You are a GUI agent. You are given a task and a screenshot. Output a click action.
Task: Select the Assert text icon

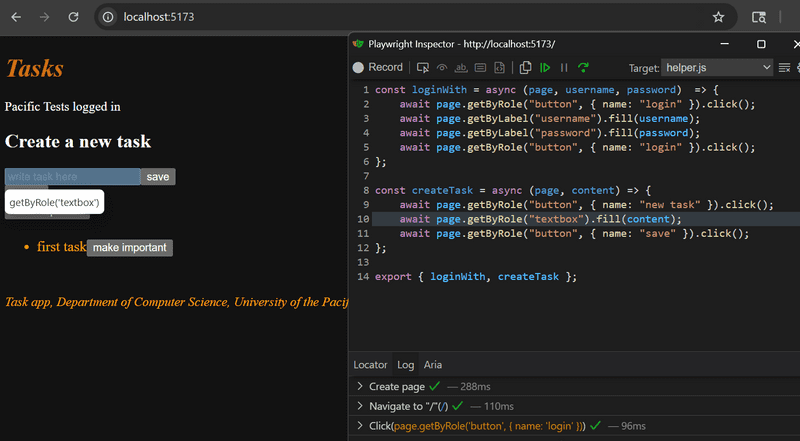461,67
